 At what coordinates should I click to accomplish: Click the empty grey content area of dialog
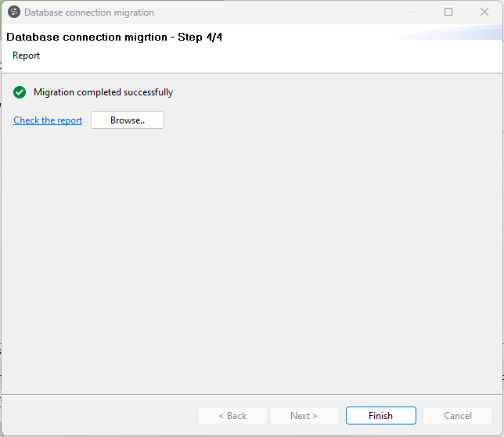pos(250,258)
